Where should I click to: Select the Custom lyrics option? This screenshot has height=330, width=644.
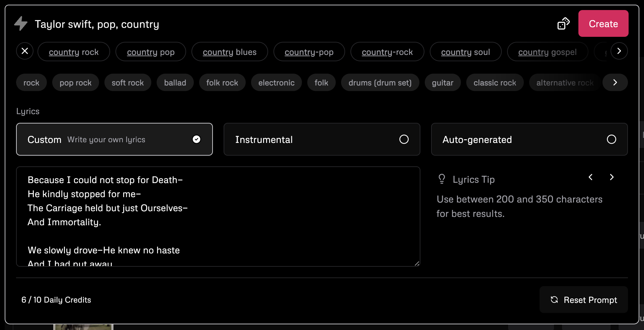click(114, 139)
